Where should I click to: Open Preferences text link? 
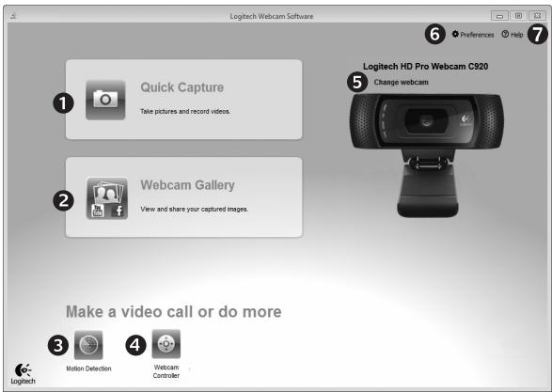click(x=477, y=35)
